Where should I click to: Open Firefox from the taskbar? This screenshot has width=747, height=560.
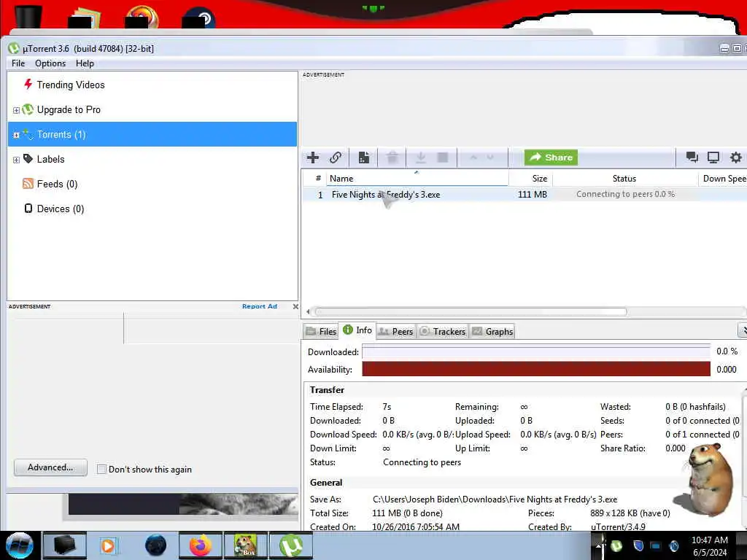tap(201, 545)
